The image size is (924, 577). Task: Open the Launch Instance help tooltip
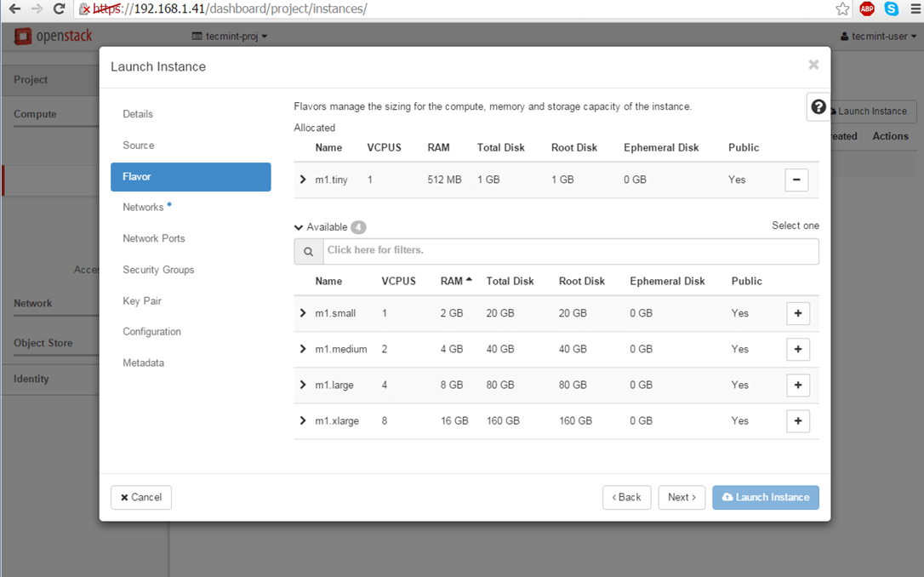click(818, 106)
